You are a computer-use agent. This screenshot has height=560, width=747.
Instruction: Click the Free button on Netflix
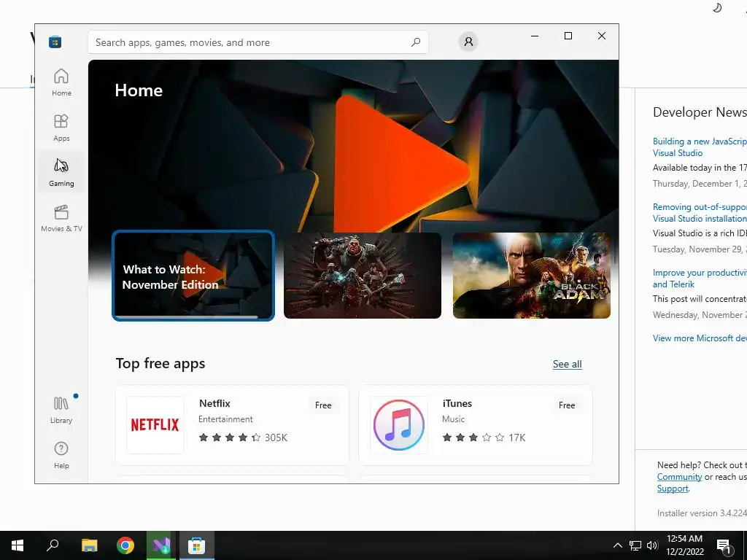323,405
